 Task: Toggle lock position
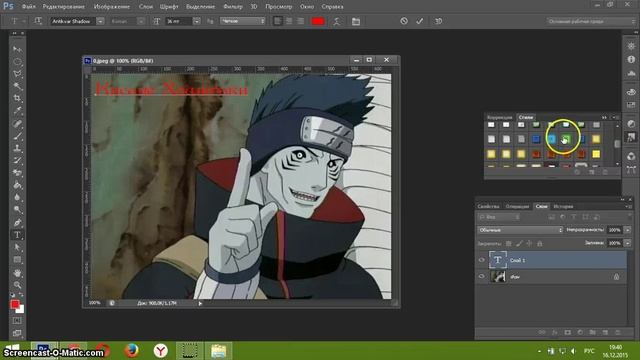tap(529, 243)
